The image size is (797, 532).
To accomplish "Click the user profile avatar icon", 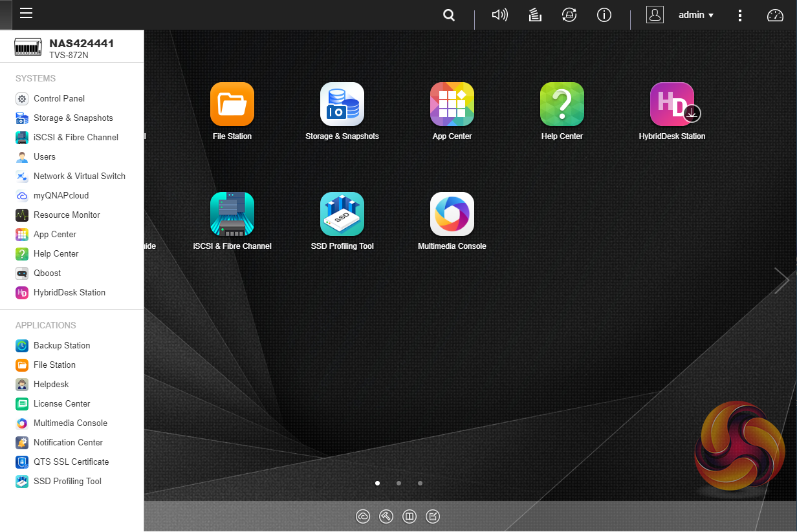I will click(x=655, y=15).
